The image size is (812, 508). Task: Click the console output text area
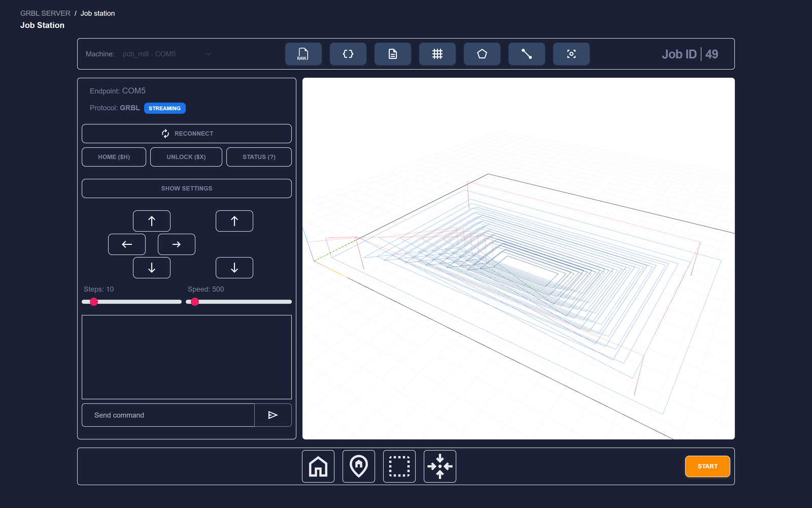pyautogui.click(x=187, y=357)
